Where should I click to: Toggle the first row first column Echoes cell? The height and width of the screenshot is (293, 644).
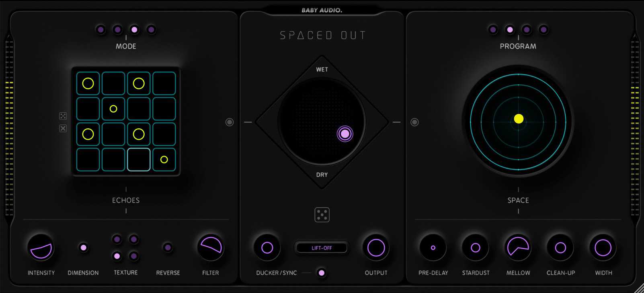click(88, 83)
